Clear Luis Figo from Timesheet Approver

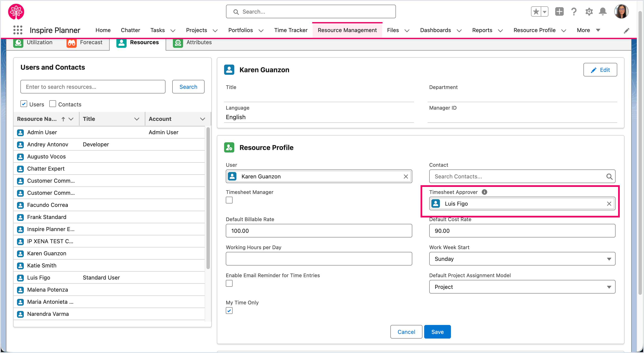609,204
